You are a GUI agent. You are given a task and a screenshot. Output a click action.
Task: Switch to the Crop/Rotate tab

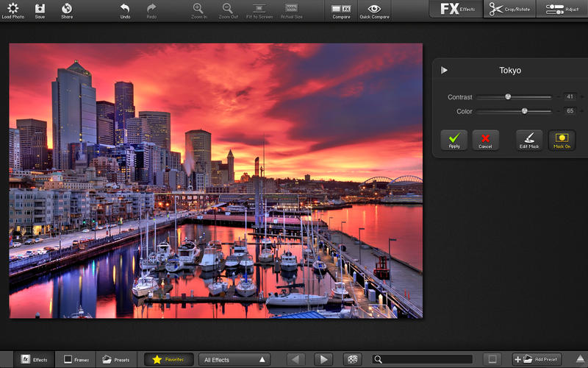[x=510, y=9]
